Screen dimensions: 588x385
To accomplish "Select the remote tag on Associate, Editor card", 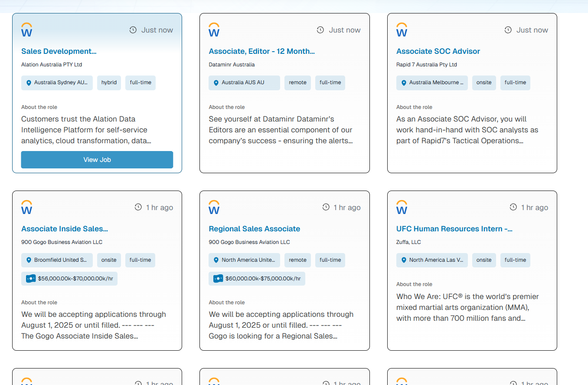I will (297, 82).
